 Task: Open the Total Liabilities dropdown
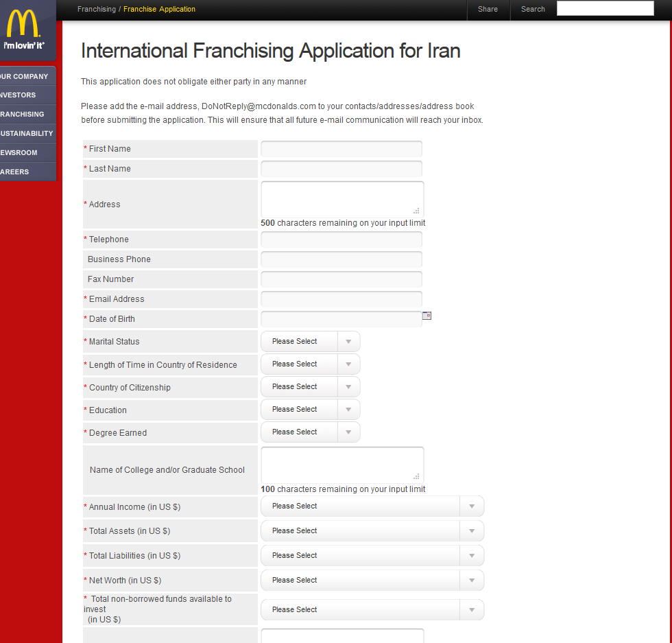click(x=372, y=555)
